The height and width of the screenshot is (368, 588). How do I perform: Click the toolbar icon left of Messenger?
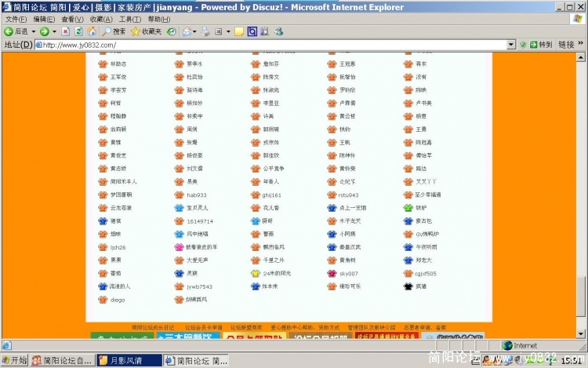click(x=265, y=31)
